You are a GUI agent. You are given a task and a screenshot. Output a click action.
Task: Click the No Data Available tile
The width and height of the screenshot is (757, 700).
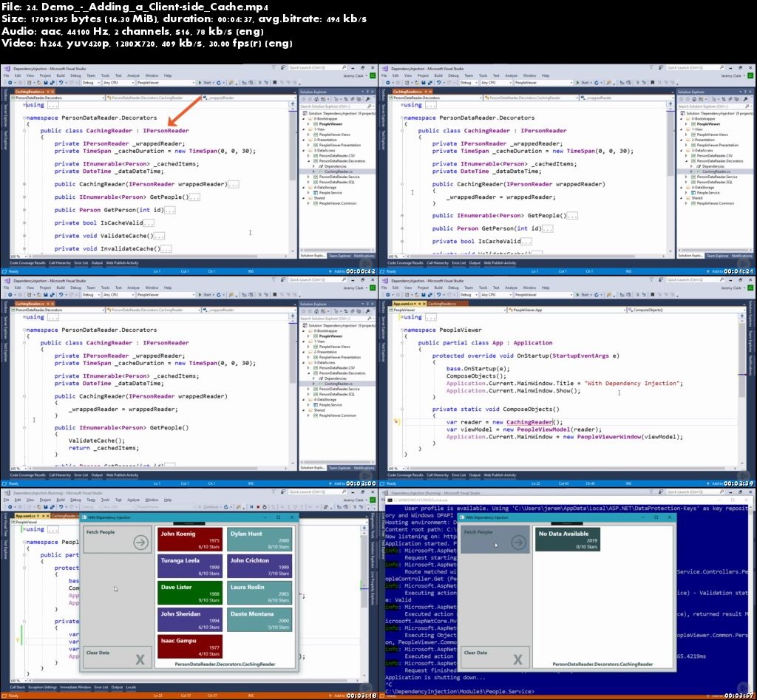pyautogui.click(x=567, y=539)
